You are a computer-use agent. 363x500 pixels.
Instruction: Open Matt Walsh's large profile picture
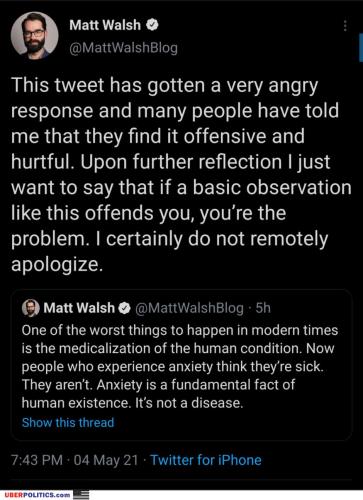tap(35, 35)
